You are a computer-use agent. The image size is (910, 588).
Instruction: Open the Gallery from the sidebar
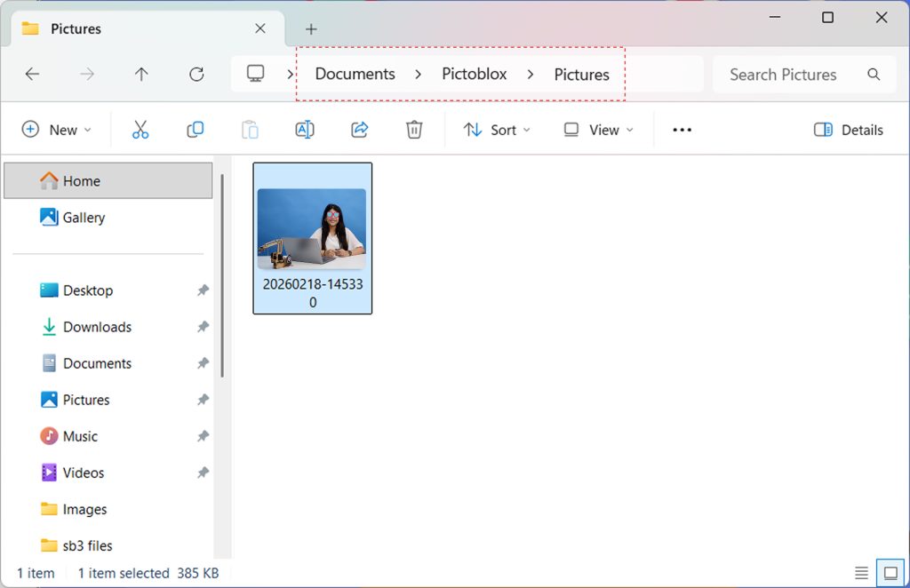point(84,217)
